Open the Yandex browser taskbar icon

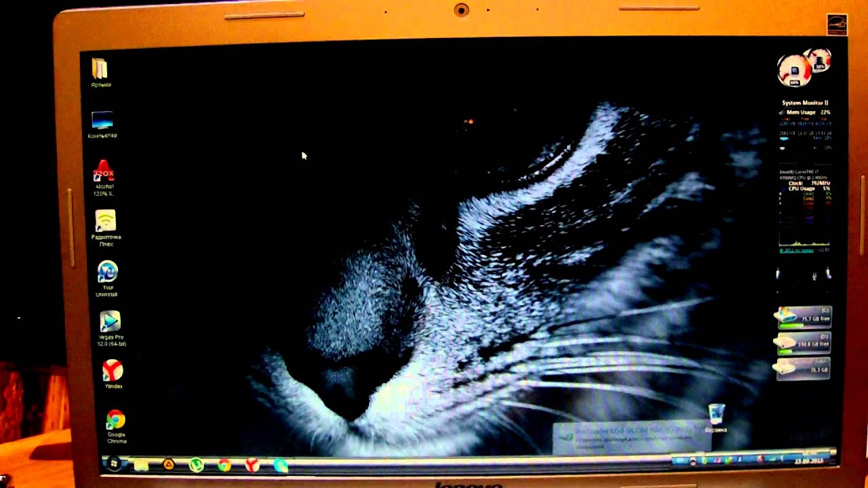coord(252,465)
